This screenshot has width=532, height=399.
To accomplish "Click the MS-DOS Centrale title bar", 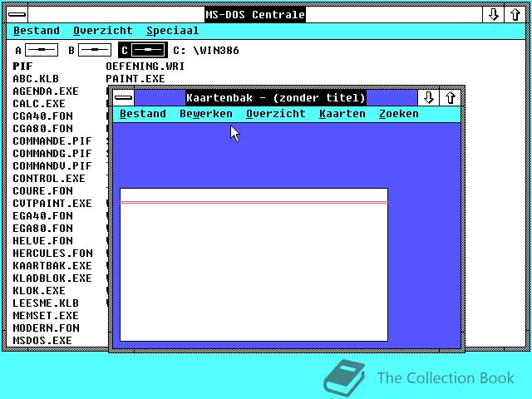I will pyautogui.click(x=255, y=15).
